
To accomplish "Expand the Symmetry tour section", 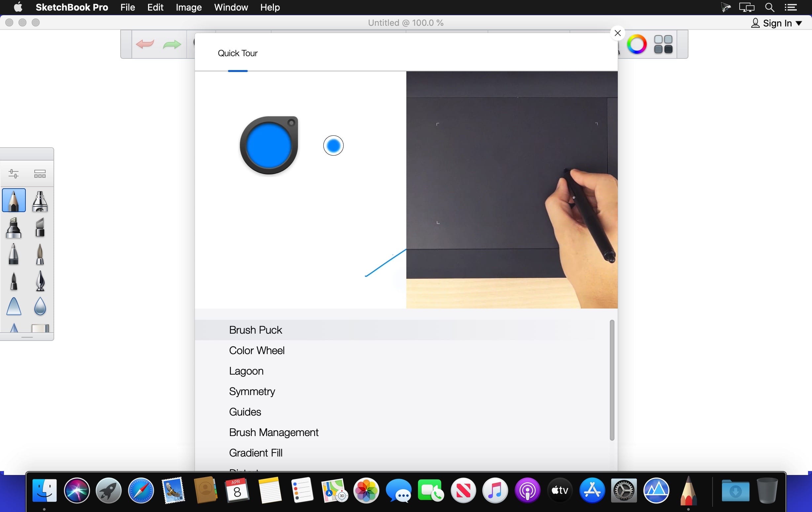I will tap(252, 390).
